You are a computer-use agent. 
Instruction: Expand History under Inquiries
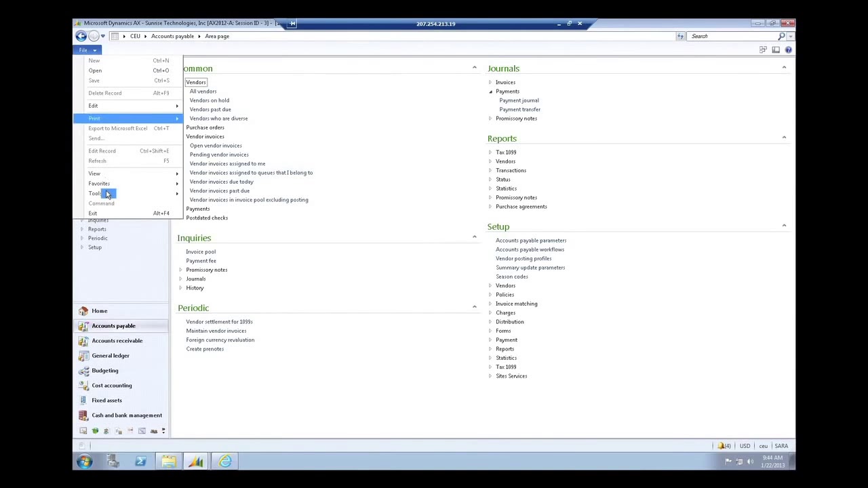click(180, 288)
